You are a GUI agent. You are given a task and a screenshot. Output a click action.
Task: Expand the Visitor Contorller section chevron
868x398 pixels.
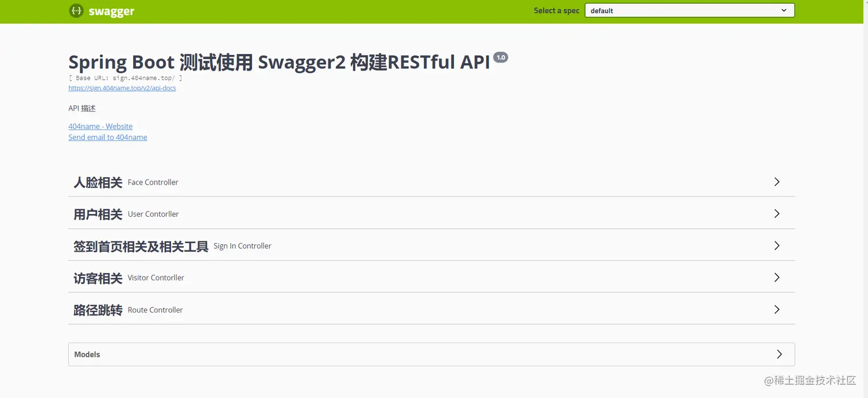click(x=777, y=278)
